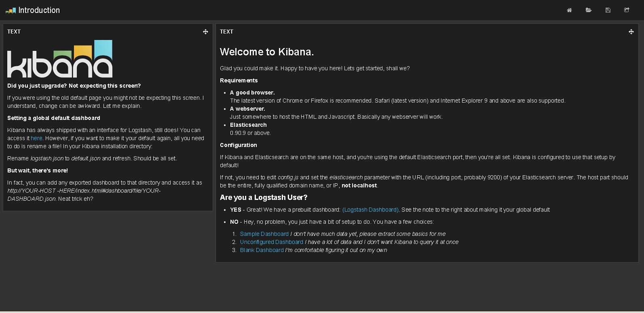The height and width of the screenshot is (313, 644).
Task: Open the Unconfigured Dashboard link
Action: point(272,242)
